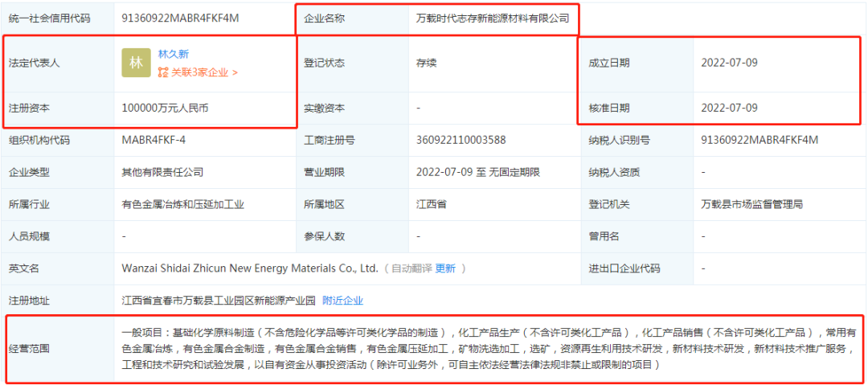Click the 英文名 label
Image resolution: width=868 pixels, height=385 pixels.
(24, 268)
